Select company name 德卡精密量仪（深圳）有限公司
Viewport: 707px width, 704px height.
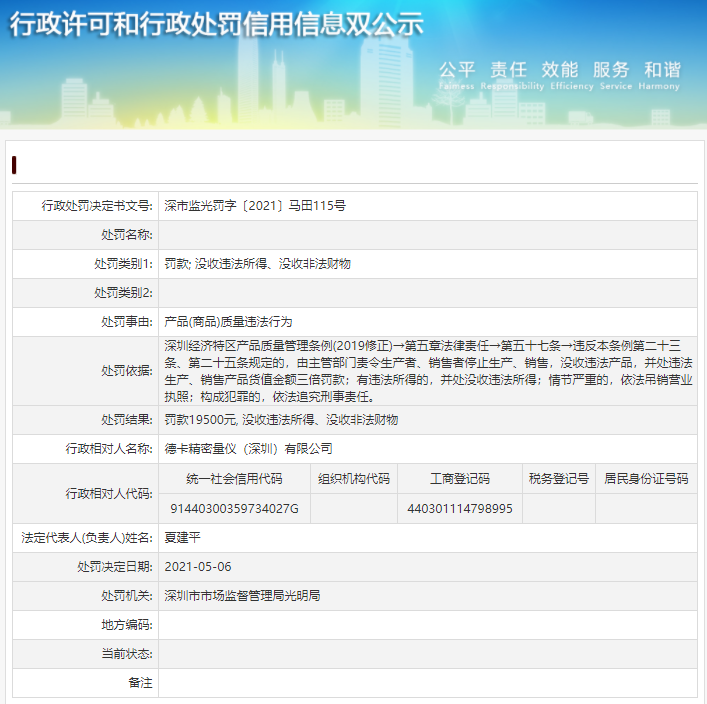[248, 449]
